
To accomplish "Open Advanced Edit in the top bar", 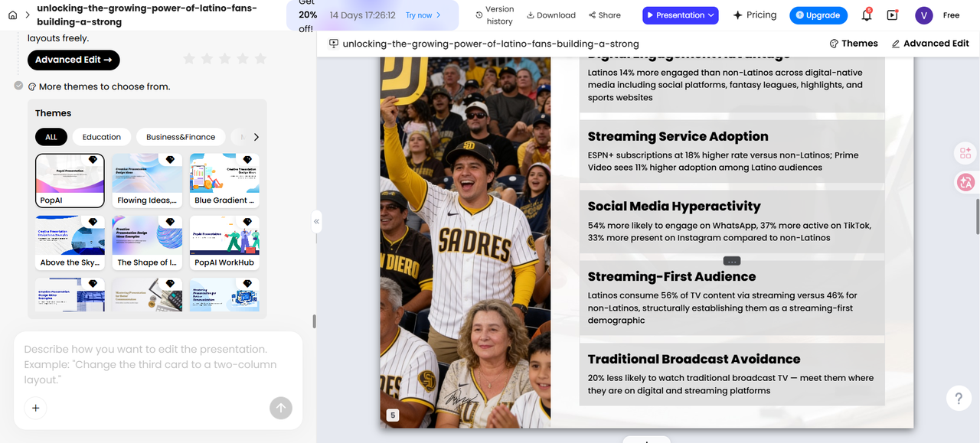I will click(x=930, y=44).
